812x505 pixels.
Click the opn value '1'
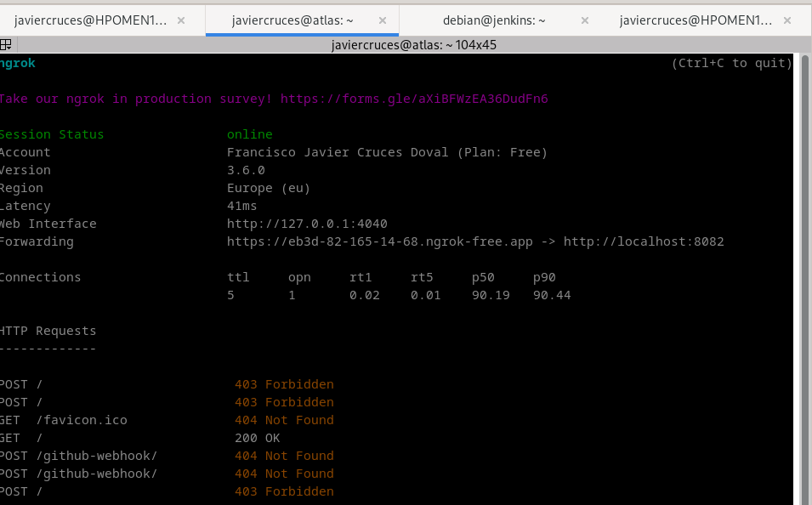292,295
